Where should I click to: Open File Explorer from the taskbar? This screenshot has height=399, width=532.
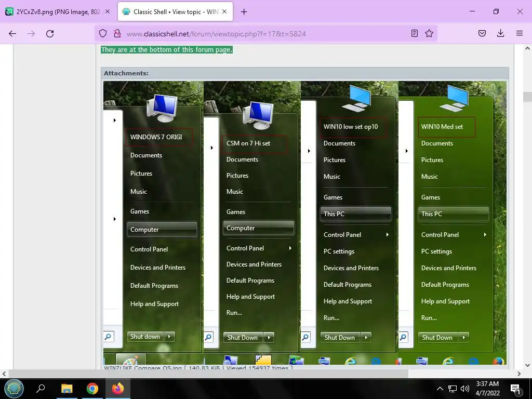point(67,389)
